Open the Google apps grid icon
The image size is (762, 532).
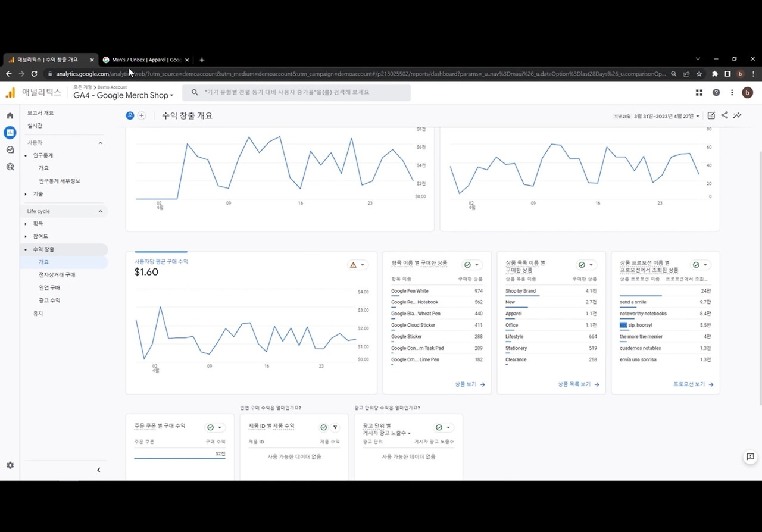coord(699,92)
